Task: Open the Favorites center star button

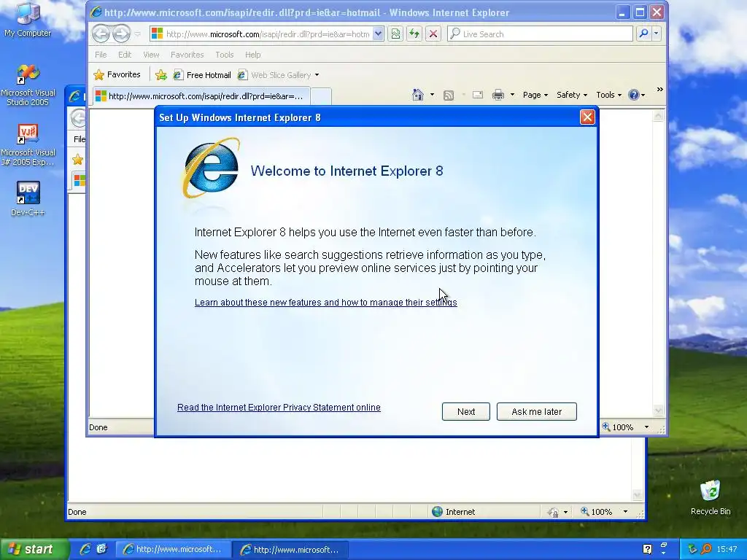Action: pyautogui.click(x=117, y=75)
